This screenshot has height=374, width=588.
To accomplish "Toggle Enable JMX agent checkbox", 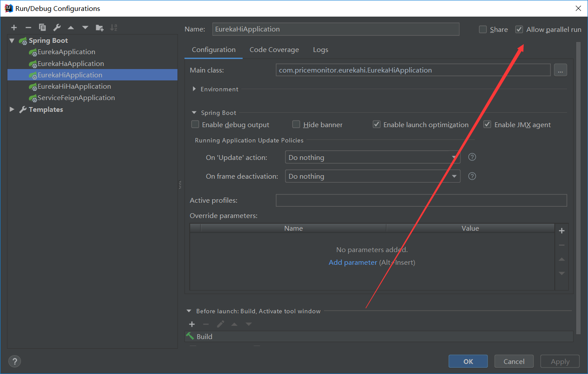I will coord(487,125).
